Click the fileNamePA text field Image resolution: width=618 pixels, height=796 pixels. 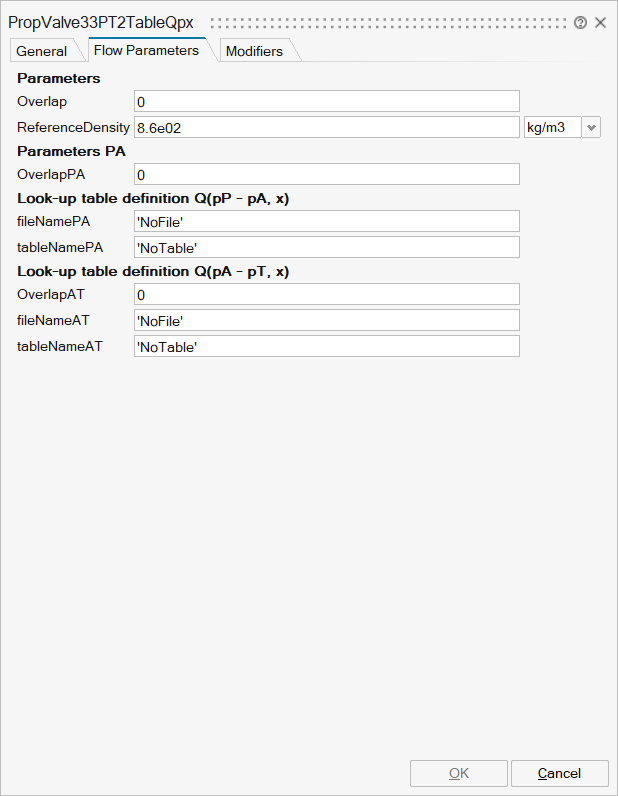tap(326, 221)
